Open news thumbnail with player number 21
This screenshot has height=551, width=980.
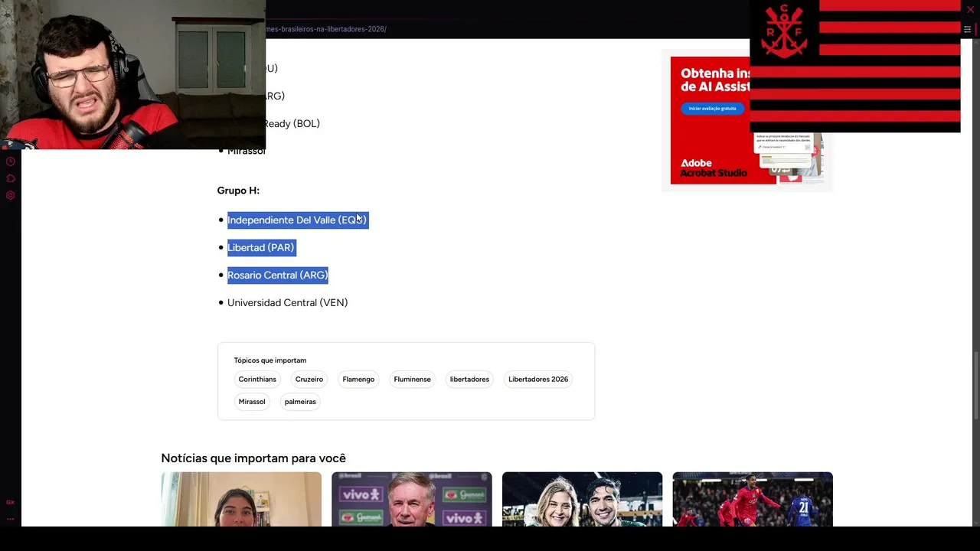(x=753, y=499)
